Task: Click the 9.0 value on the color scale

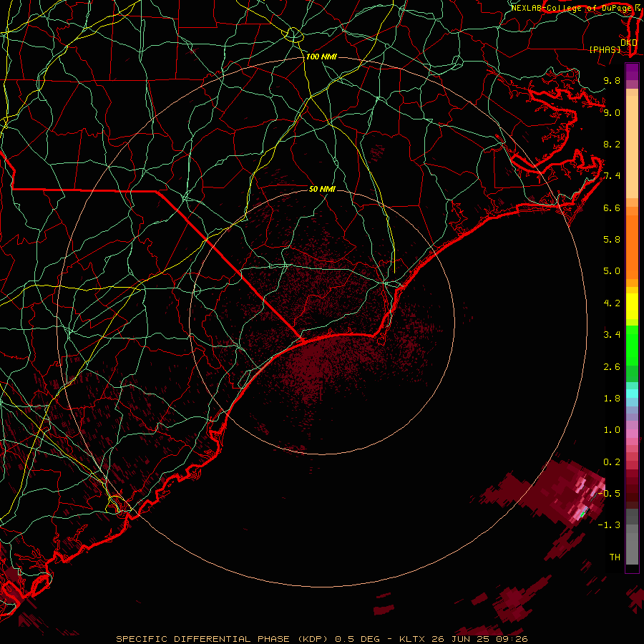Action: point(612,112)
